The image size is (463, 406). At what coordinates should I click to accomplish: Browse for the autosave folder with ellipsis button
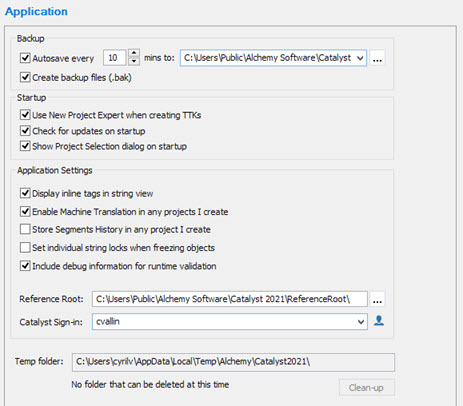[x=377, y=58]
